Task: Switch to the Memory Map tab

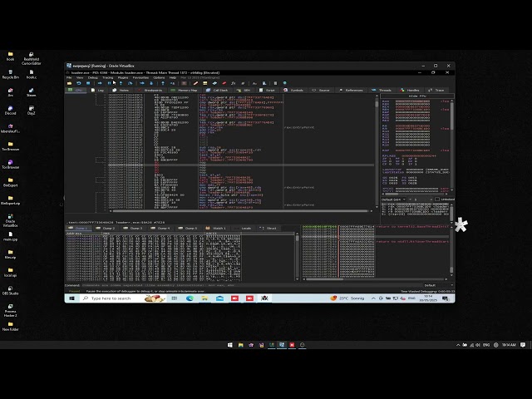Action: [184, 91]
